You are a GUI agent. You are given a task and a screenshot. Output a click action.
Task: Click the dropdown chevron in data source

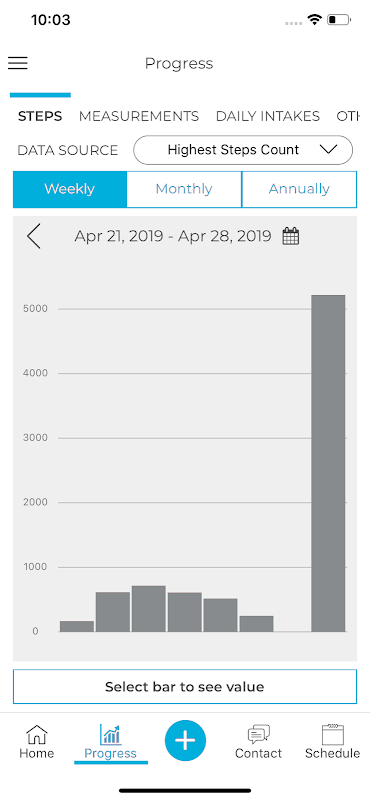(327, 149)
